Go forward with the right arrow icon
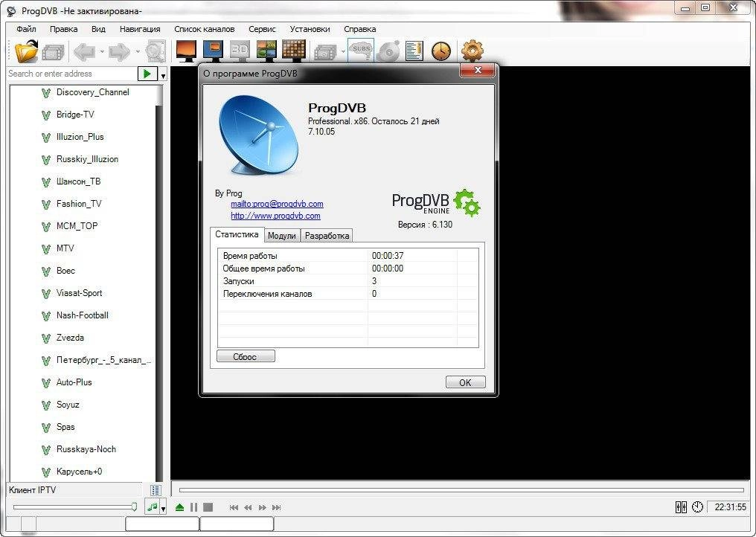 (x=119, y=51)
